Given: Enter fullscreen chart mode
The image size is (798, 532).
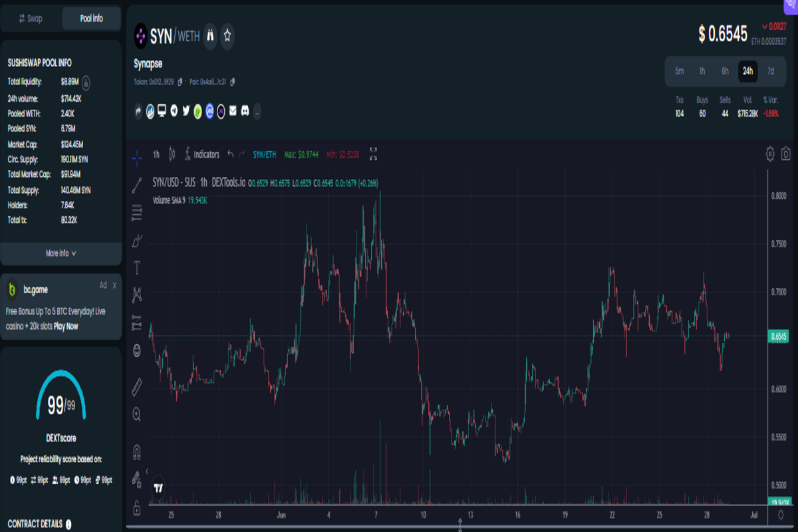Looking at the screenshot, I should pyautogui.click(x=373, y=154).
